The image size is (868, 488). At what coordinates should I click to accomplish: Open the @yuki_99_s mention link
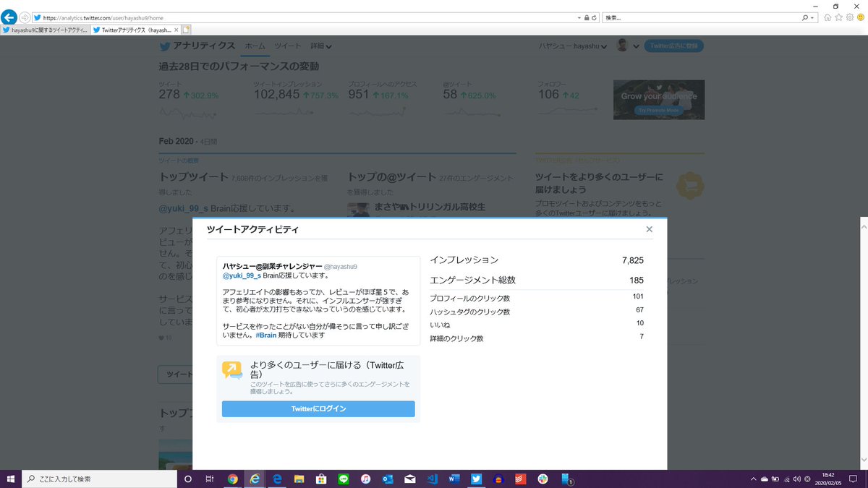click(x=241, y=275)
